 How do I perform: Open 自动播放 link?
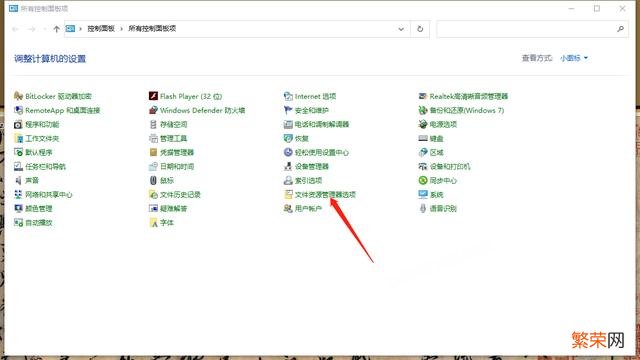click(x=39, y=222)
